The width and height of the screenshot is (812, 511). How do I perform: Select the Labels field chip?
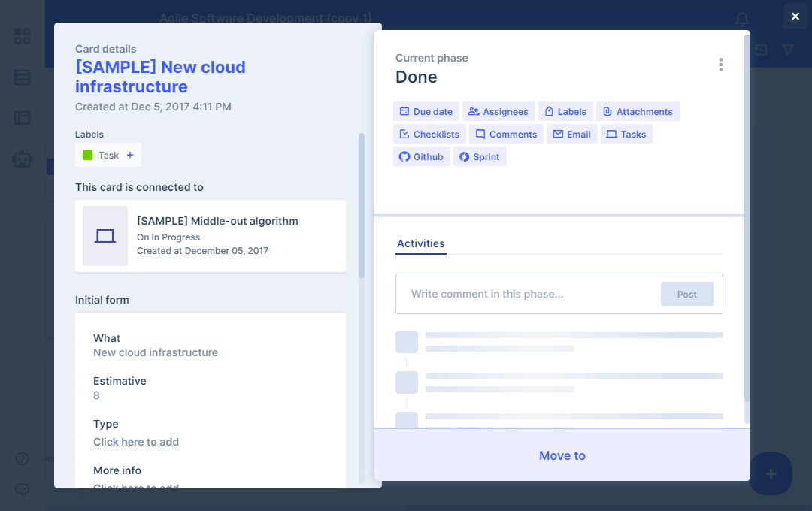tap(565, 112)
